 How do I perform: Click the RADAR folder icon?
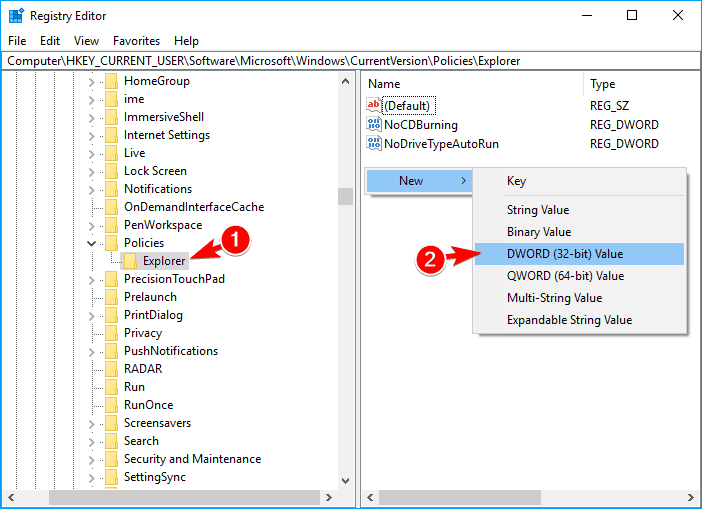click(x=111, y=369)
